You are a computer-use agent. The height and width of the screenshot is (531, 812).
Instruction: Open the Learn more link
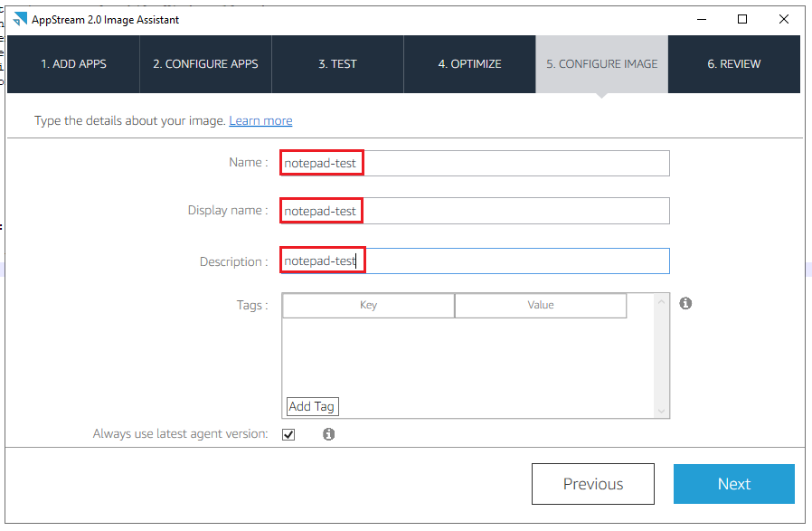pos(260,120)
